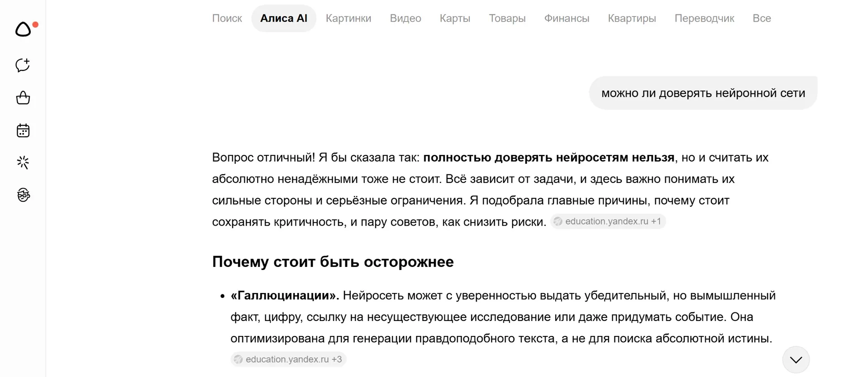Open the Квартиры tab

click(x=632, y=19)
